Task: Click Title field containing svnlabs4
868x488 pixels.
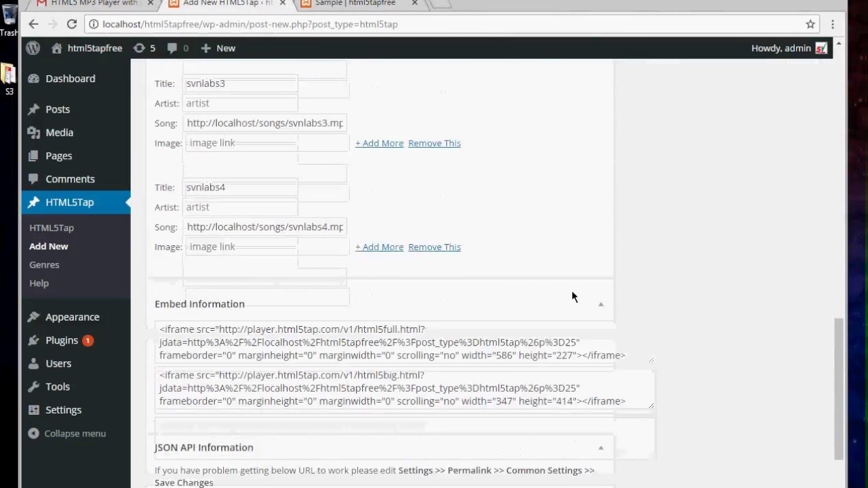Action: (x=240, y=187)
